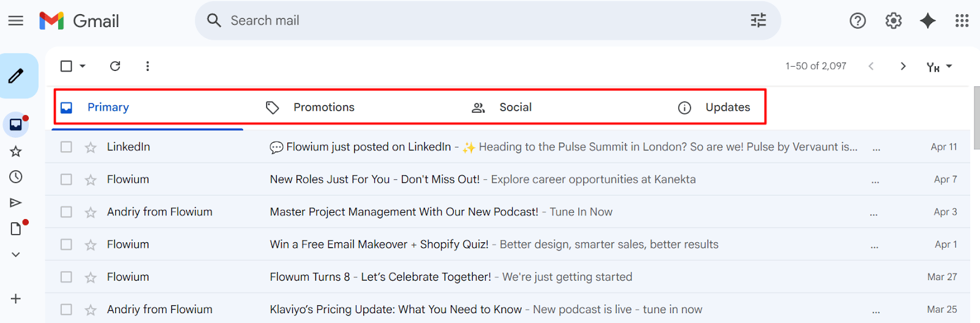Switch to the Social tab
Viewport: 980px width, 323px height.
(514, 108)
